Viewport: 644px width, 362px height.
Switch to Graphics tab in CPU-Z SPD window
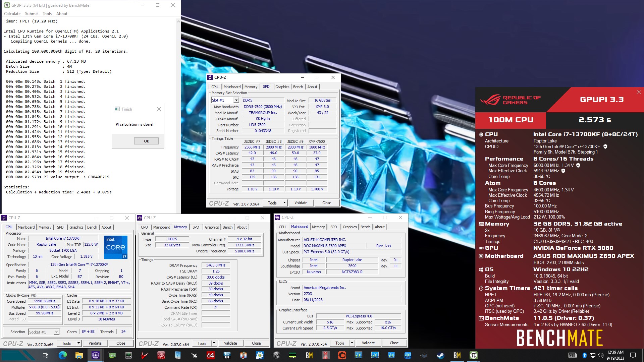[x=282, y=87]
